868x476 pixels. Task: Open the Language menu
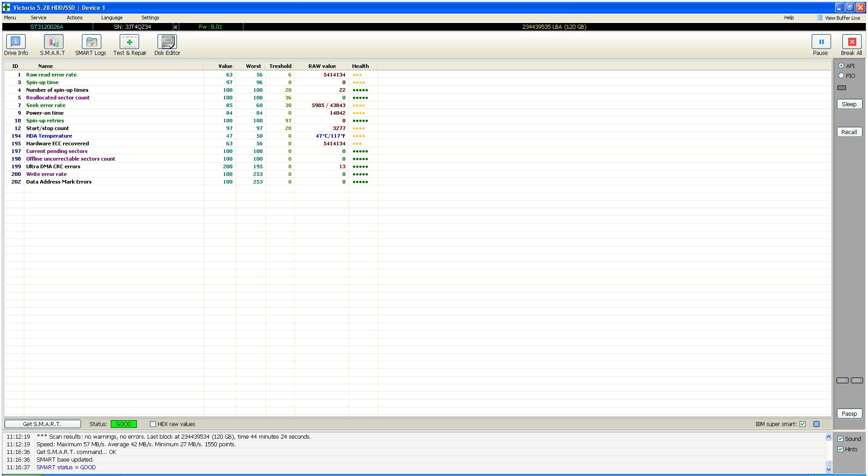(112, 18)
